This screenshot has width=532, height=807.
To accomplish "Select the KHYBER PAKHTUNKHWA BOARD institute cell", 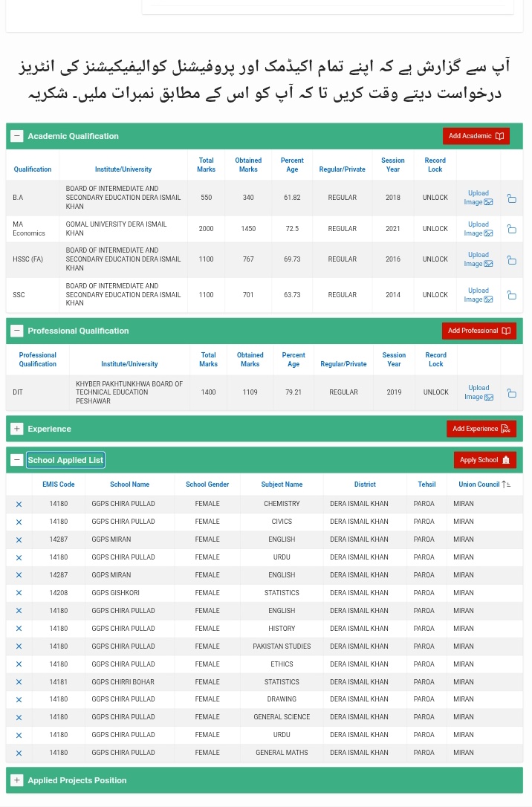I will [129, 392].
